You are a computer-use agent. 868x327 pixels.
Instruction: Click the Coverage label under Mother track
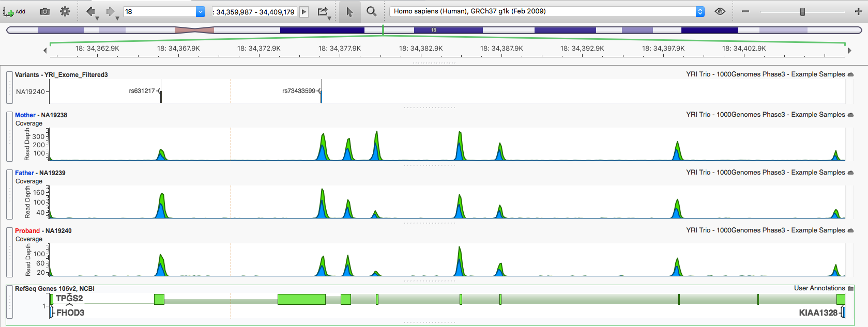tap(29, 123)
